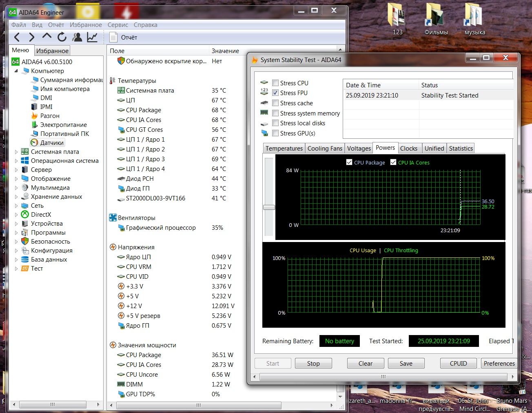Click the Stop button

pyautogui.click(x=313, y=364)
